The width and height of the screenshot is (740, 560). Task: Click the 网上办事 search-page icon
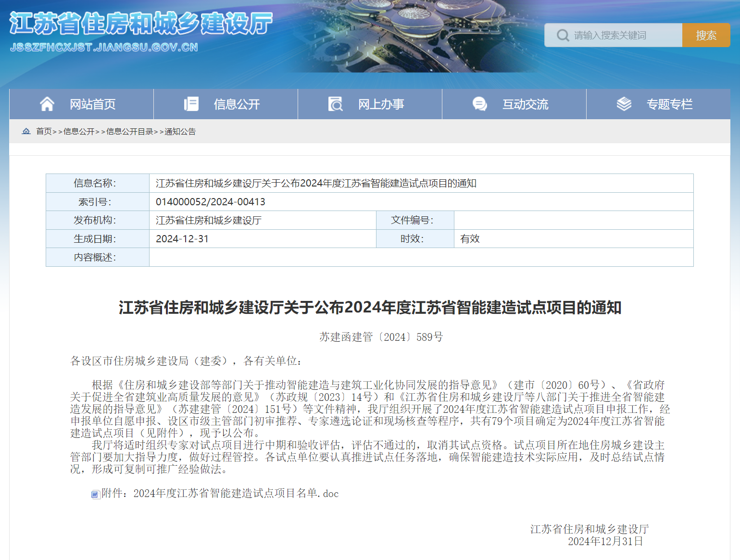[x=335, y=104]
